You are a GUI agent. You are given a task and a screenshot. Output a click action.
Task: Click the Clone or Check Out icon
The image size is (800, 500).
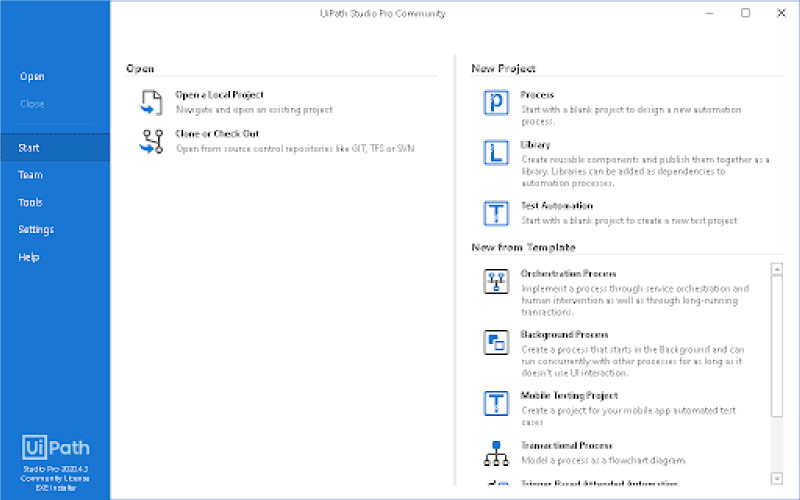click(x=152, y=141)
